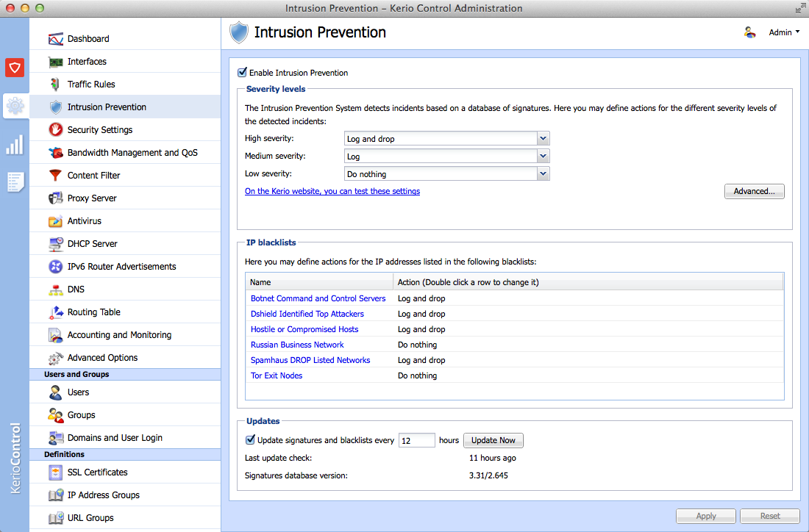Select the Russian Business Network blacklist
This screenshot has height=532, width=809.
[x=297, y=345]
